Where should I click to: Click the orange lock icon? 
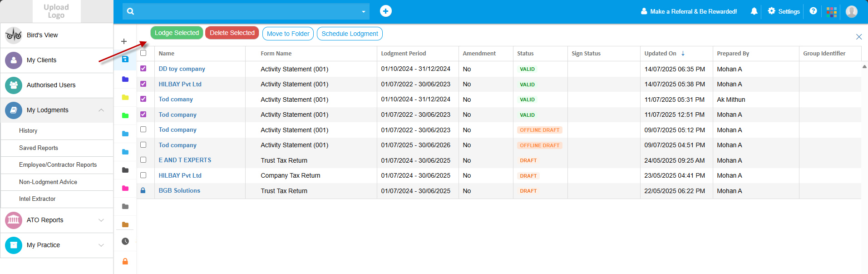point(125,261)
